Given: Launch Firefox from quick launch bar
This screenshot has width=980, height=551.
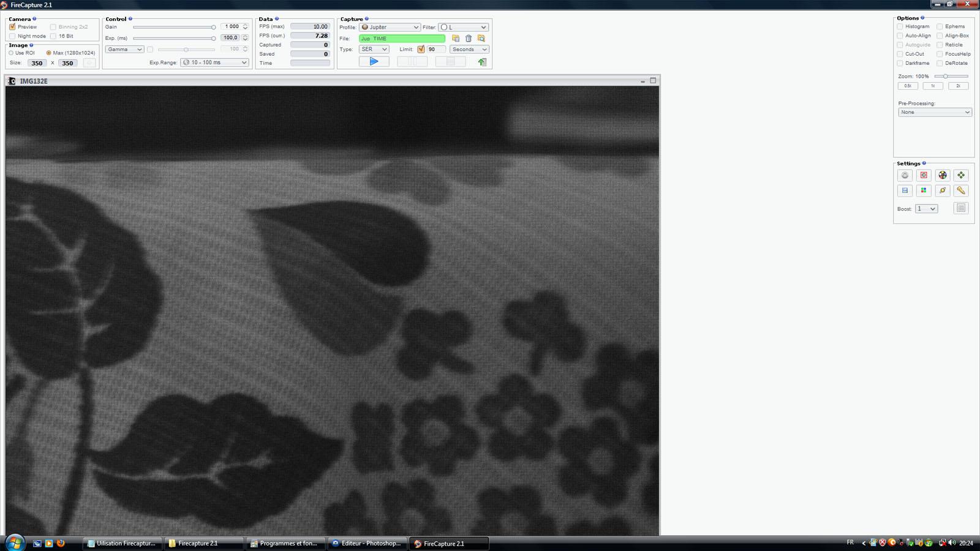Looking at the screenshot, I should point(61,543).
